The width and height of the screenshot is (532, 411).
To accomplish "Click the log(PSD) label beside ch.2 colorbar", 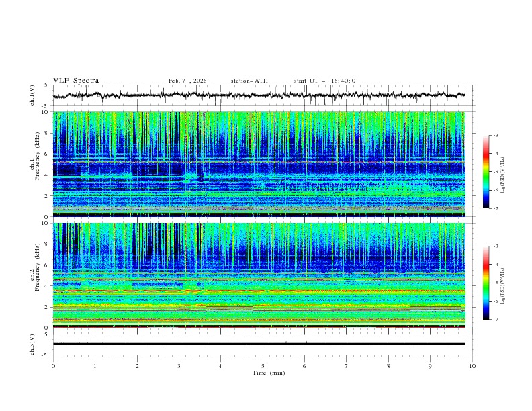I will point(502,285).
